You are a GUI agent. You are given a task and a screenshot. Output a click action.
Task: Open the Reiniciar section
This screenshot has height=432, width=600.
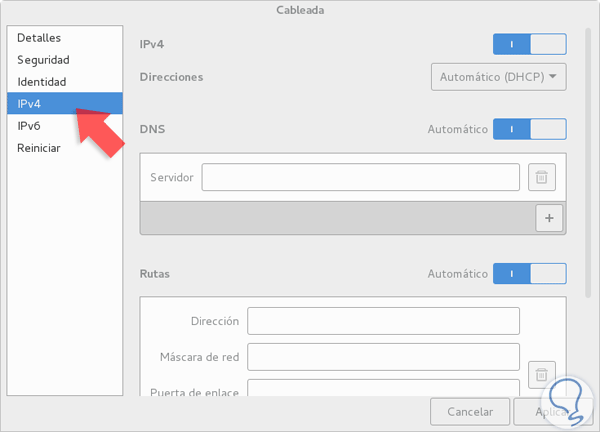tap(39, 148)
